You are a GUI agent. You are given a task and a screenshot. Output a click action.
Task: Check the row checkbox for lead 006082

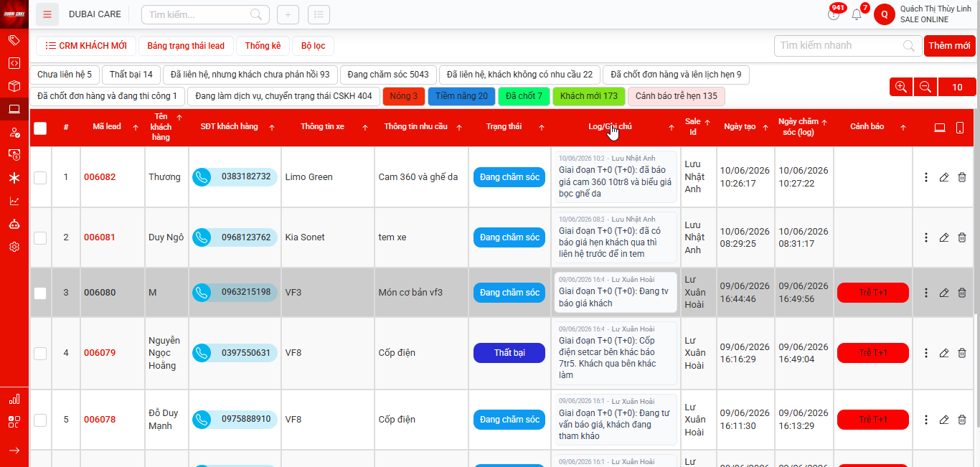(x=40, y=177)
